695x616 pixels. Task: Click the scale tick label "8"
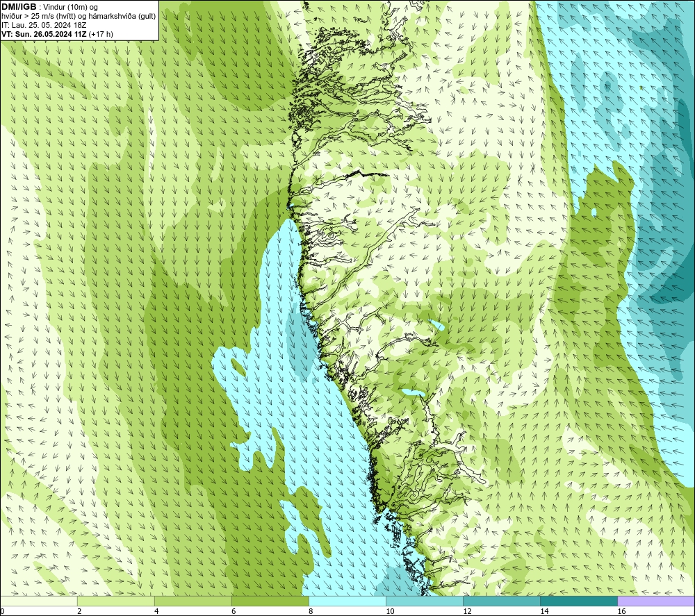(x=311, y=612)
